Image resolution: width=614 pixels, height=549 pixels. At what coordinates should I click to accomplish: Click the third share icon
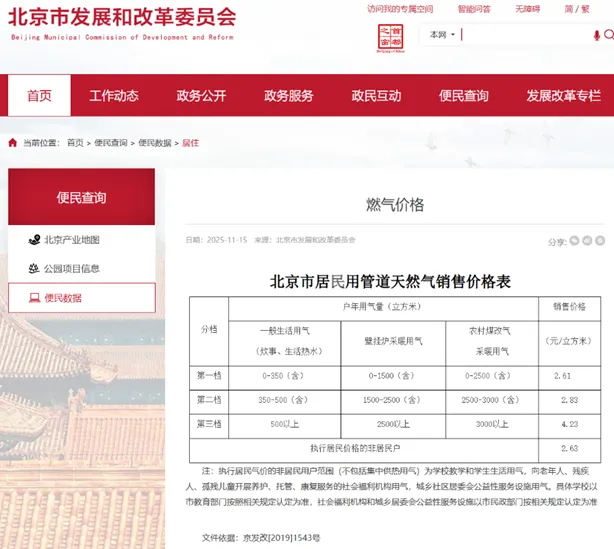click(x=600, y=240)
